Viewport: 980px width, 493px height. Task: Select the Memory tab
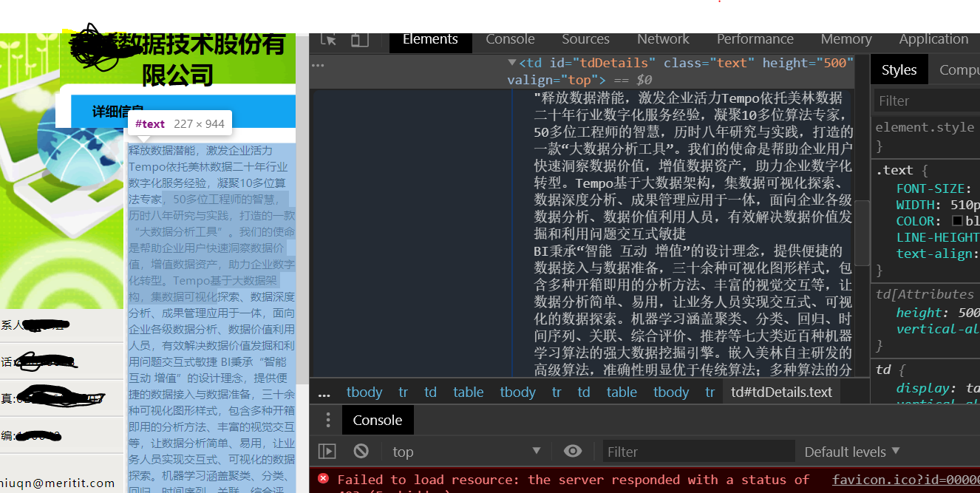click(x=846, y=40)
